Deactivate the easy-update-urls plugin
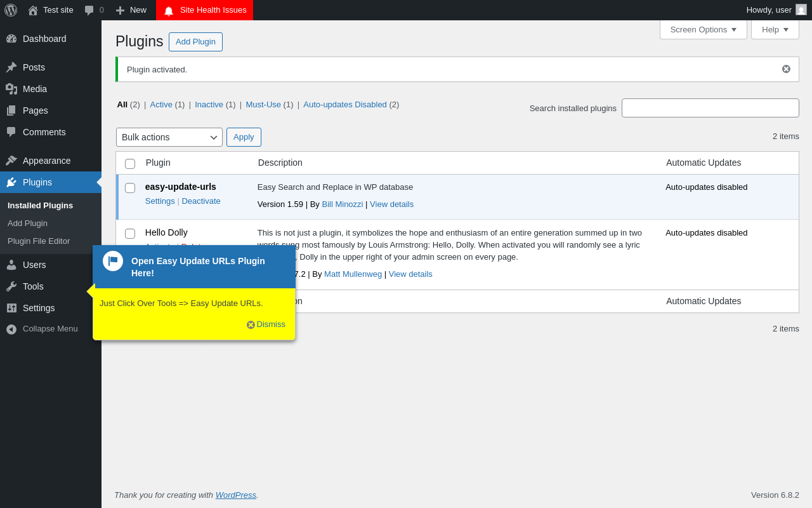This screenshot has width=812, height=508. pos(201,201)
